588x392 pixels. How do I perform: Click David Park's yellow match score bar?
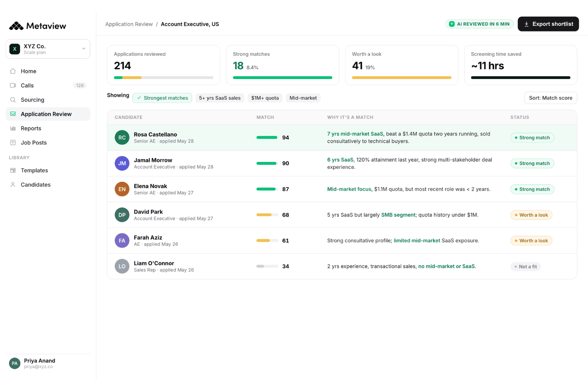tap(267, 215)
